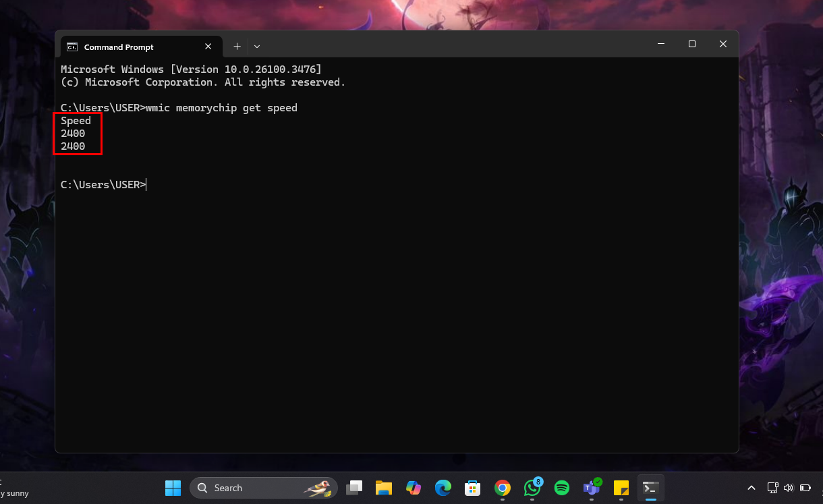Open the network status tray icon
The height and width of the screenshot is (504, 823).
pyautogui.click(x=773, y=488)
